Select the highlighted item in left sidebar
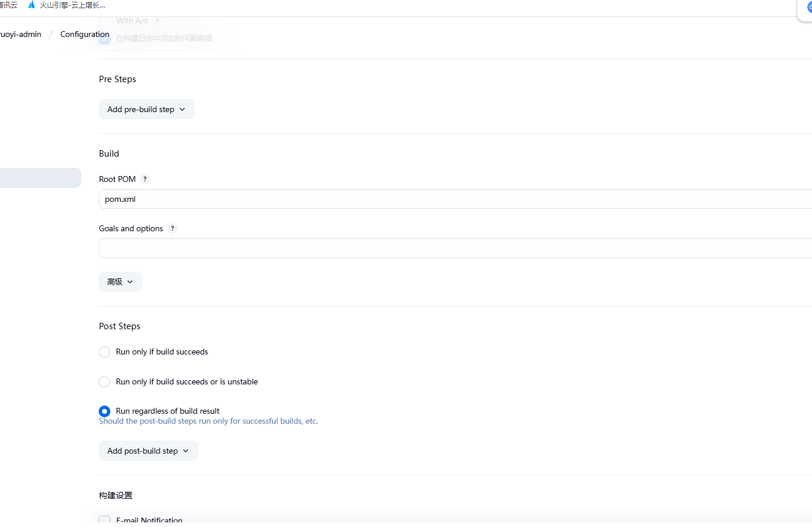The height and width of the screenshot is (527, 812). coord(40,178)
